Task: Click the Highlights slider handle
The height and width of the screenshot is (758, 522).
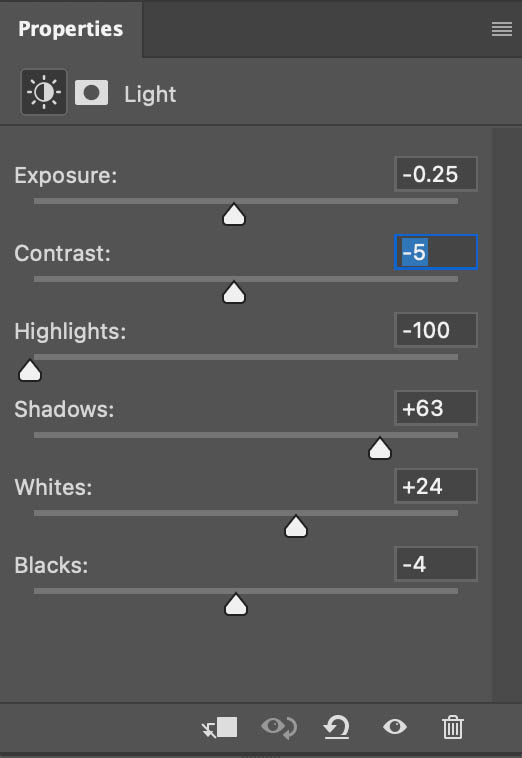Action: (30, 370)
